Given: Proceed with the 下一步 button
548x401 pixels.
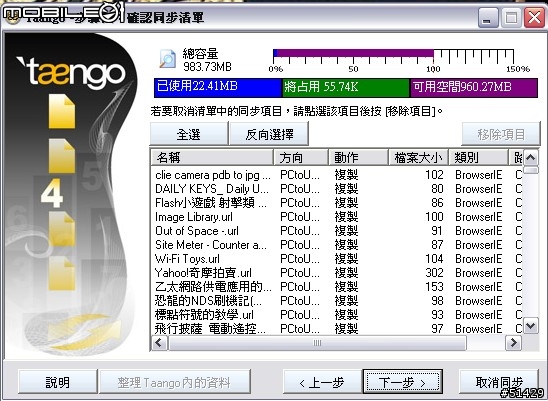Looking at the screenshot, I should (403, 382).
